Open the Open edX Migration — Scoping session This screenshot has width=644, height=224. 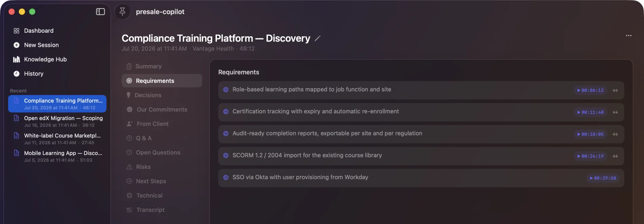point(57,121)
